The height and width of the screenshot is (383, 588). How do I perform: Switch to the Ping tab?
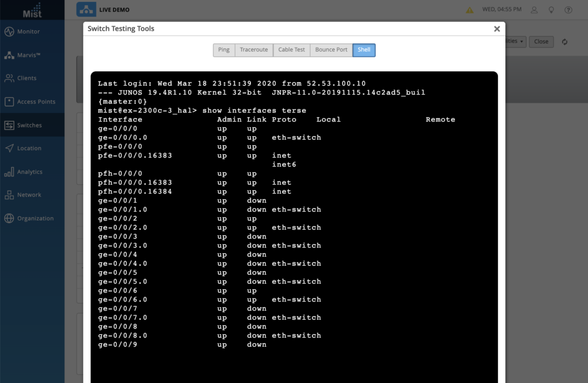(223, 50)
